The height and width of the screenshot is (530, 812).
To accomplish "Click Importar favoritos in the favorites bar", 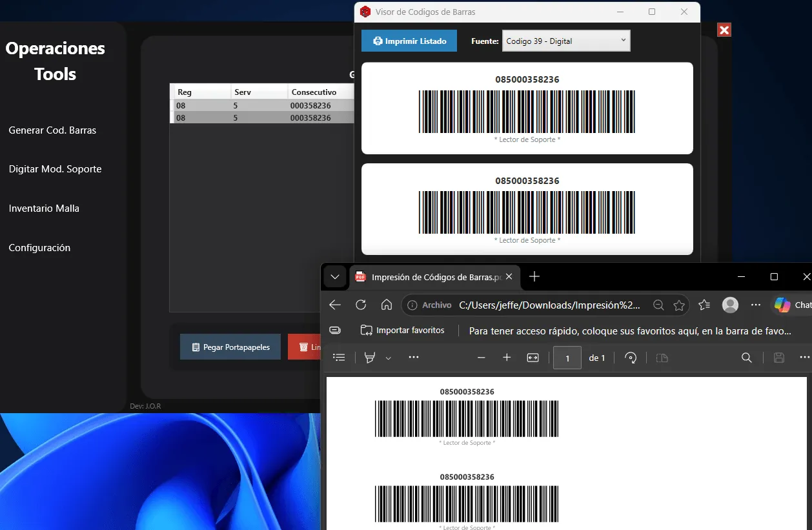I will pos(403,330).
